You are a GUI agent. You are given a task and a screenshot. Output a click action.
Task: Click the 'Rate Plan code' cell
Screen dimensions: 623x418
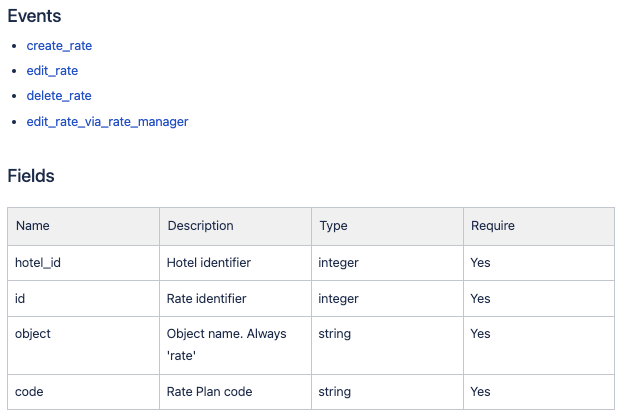pyautogui.click(x=235, y=392)
